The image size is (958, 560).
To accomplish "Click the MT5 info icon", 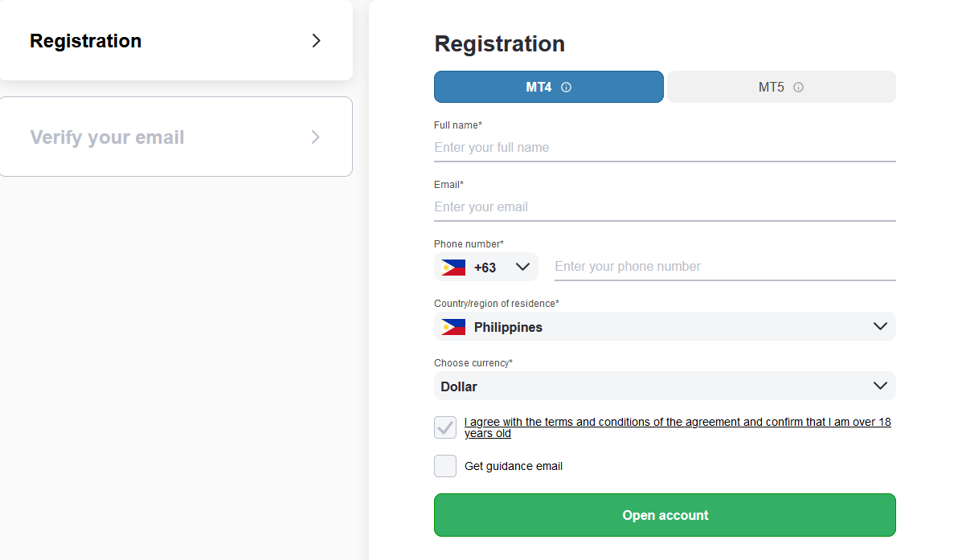I will tap(798, 88).
